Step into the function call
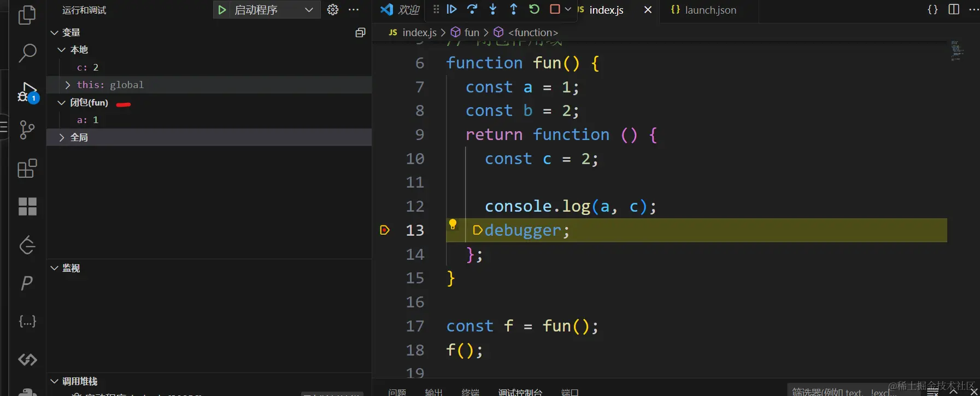Image resolution: width=980 pixels, height=396 pixels. coord(493,9)
